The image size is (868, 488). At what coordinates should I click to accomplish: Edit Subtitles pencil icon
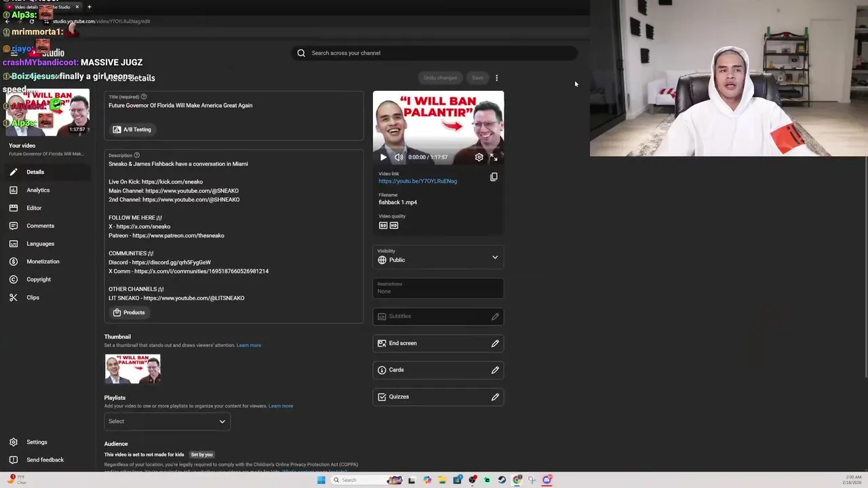[x=495, y=317]
